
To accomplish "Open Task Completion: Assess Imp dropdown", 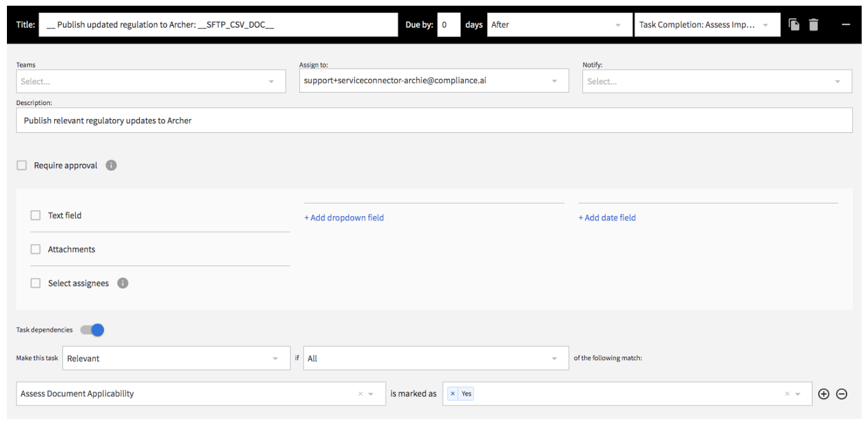I will tap(707, 25).
